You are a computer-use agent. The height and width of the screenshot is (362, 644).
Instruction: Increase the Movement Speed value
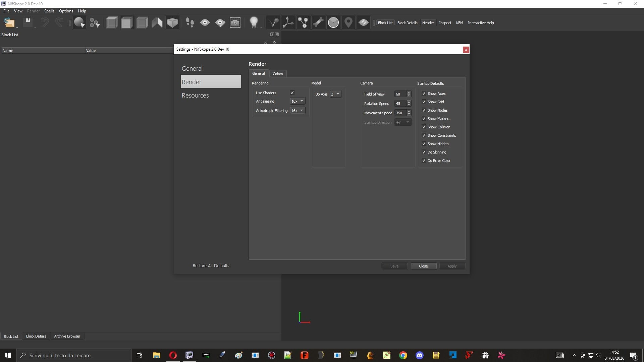[409, 112]
